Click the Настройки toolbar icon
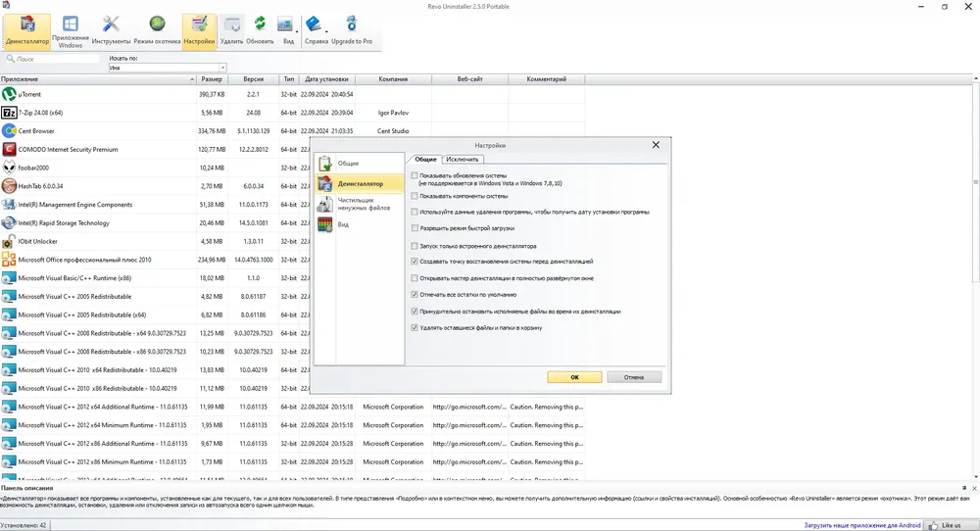 coord(199,30)
